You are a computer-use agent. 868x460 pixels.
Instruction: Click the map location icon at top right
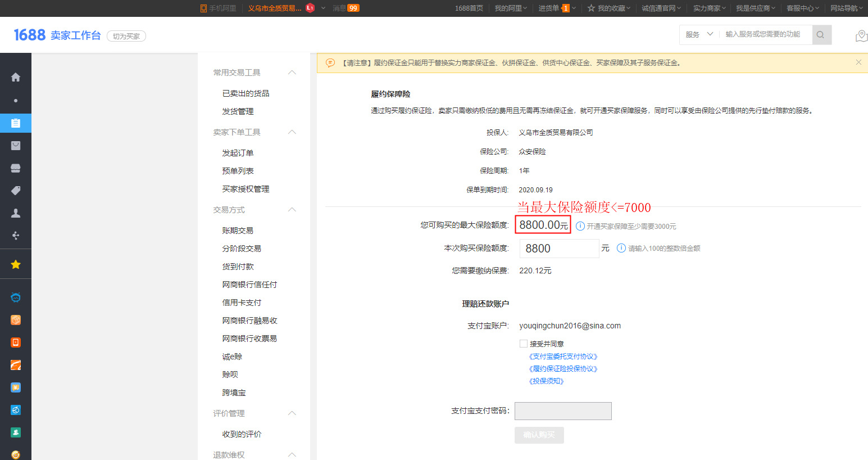point(861,36)
